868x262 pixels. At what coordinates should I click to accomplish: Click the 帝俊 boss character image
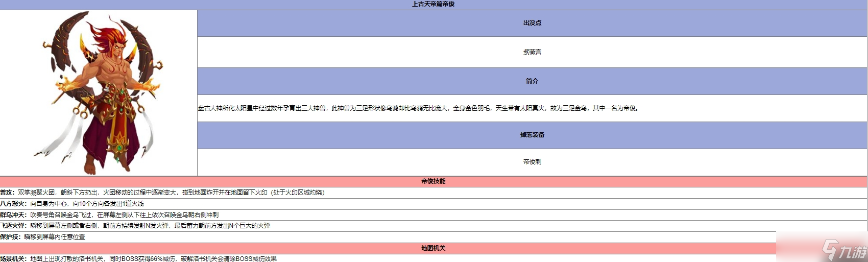[x=99, y=93]
